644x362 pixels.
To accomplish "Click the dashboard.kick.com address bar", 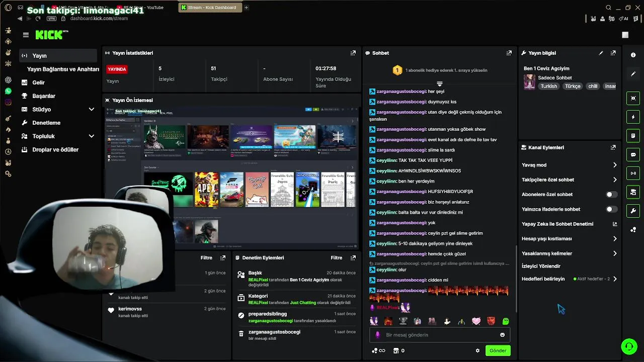I will 99,19.
